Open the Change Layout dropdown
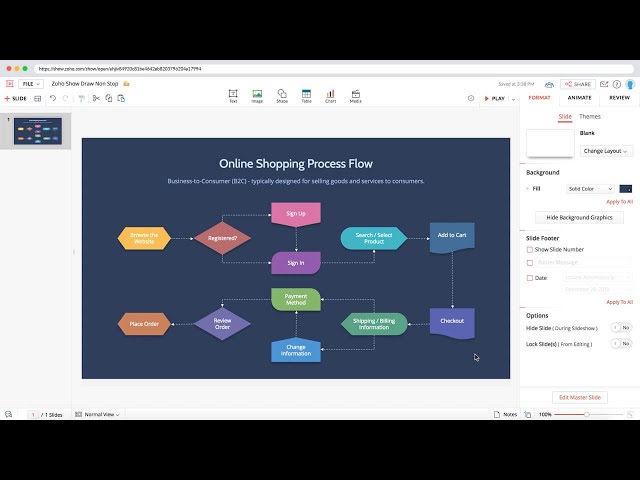 click(606, 151)
